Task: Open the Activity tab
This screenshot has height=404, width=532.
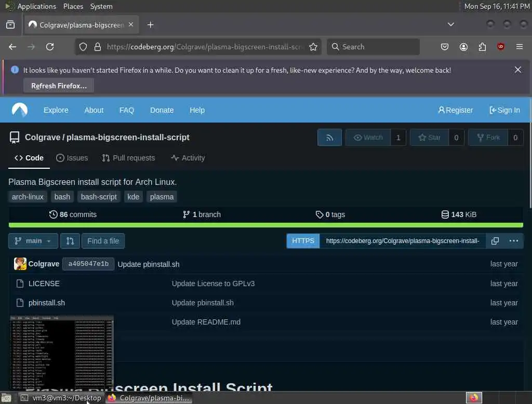Action: 188,158
